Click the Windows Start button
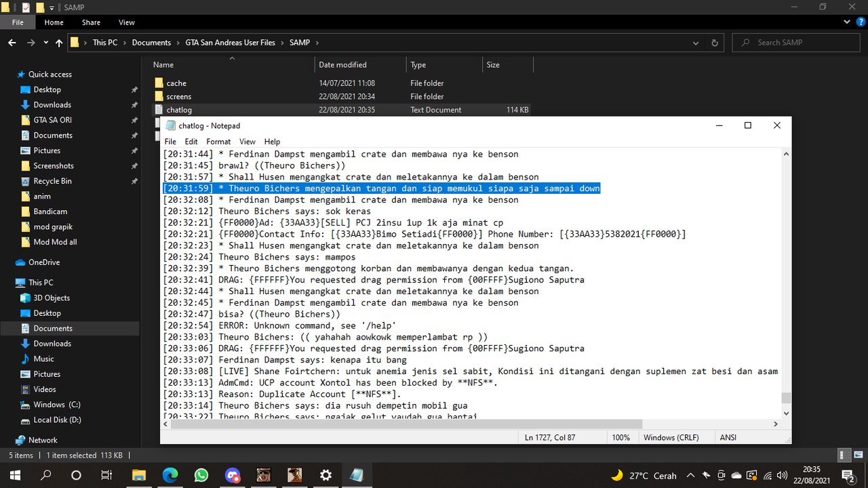Image resolution: width=868 pixels, height=488 pixels. 14,475
